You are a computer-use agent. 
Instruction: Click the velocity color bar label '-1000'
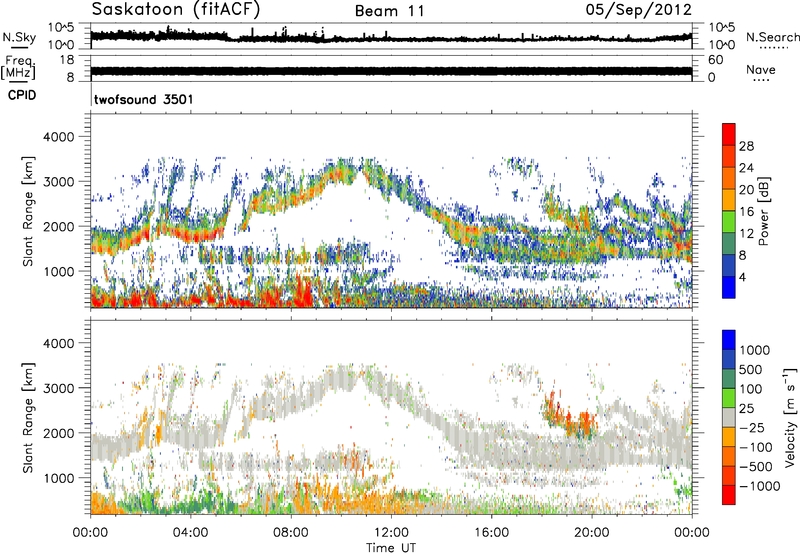click(x=759, y=486)
